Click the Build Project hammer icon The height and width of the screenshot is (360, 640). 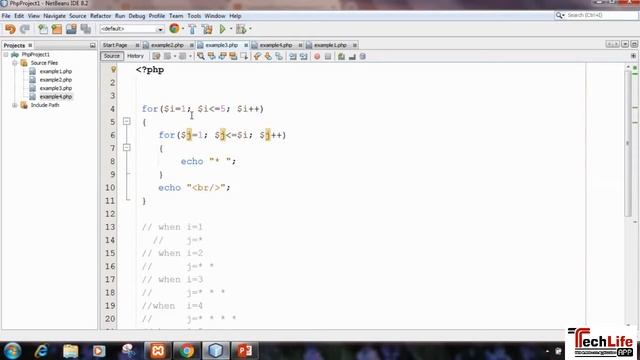click(x=192, y=29)
